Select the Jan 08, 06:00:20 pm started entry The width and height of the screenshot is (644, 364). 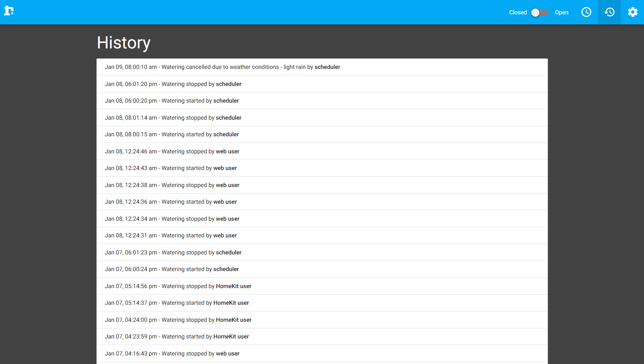click(x=322, y=101)
